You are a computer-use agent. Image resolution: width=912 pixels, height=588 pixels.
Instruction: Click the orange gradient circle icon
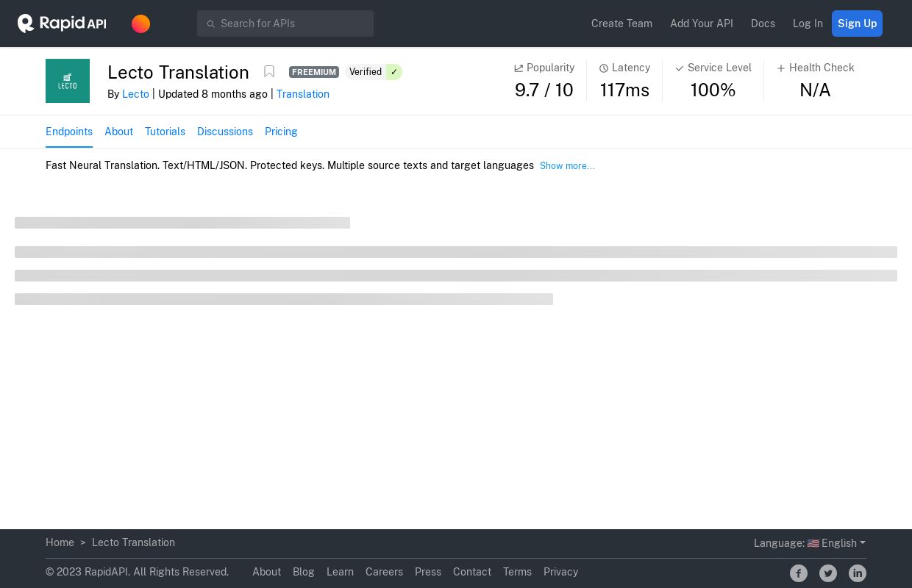pyautogui.click(x=140, y=24)
